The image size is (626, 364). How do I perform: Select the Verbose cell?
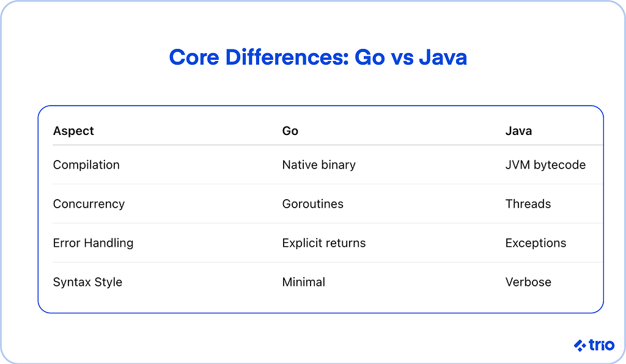(x=528, y=282)
